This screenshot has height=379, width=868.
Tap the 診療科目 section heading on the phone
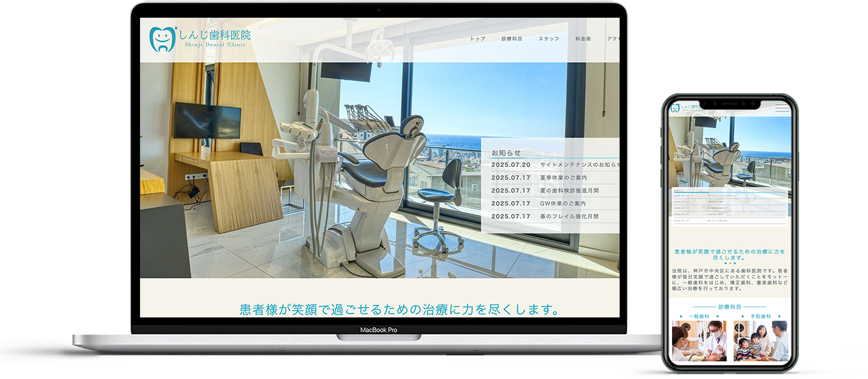click(730, 307)
